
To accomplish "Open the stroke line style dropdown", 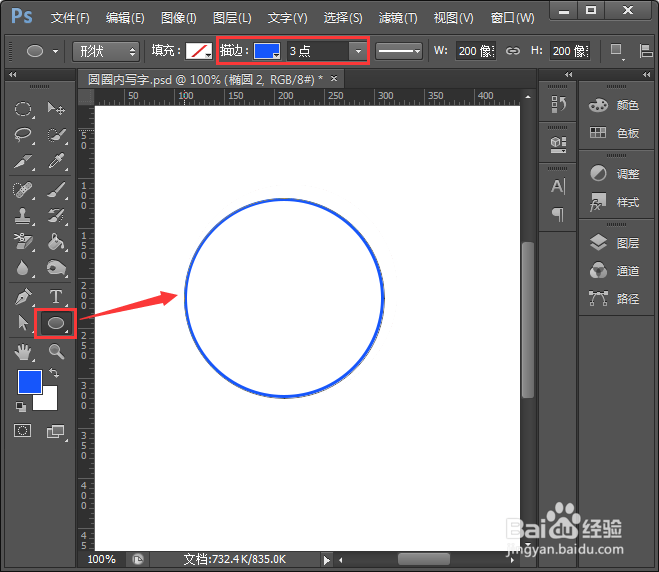I will (398, 51).
